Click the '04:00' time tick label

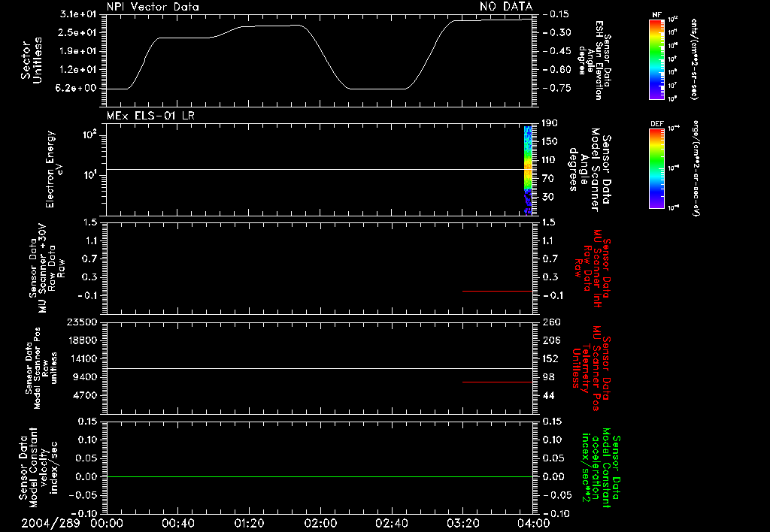534,523
